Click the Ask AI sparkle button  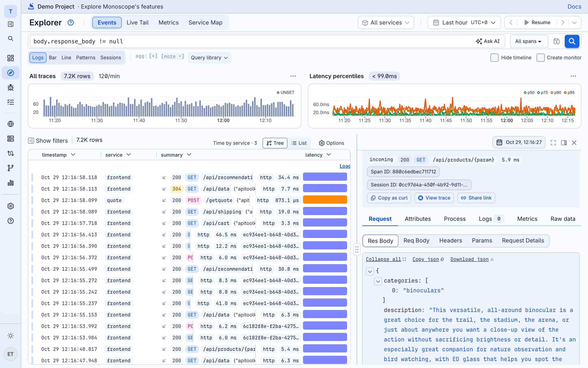tap(488, 41)
